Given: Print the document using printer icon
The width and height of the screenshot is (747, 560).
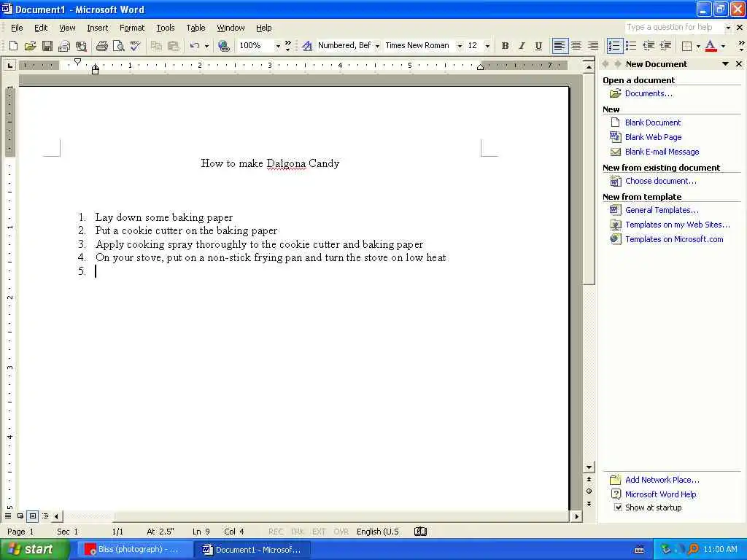Looking at the screenshot, I should (x=101, y=46).
